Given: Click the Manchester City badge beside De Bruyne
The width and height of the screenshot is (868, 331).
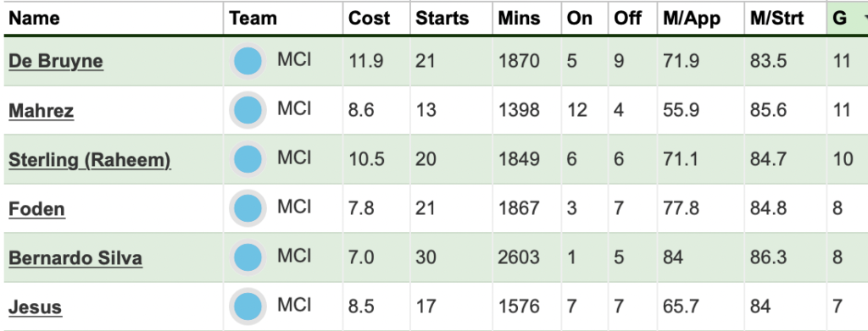Looking at the screenshot, I should (x=248, y=61).
